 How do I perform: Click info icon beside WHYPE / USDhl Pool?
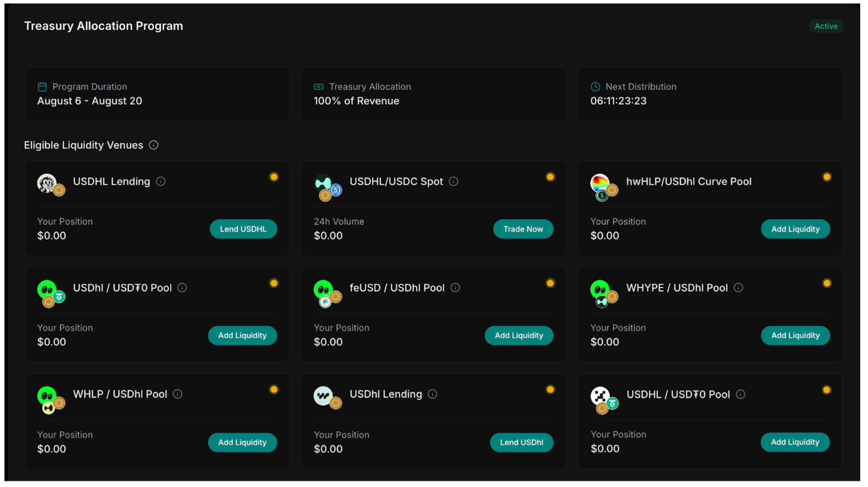click(x=738, y=288)
